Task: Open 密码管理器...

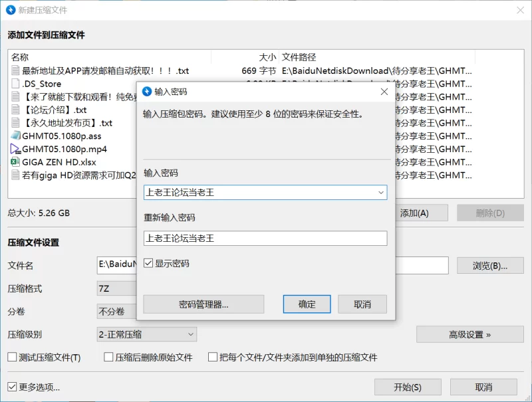Action: point(203,304)
